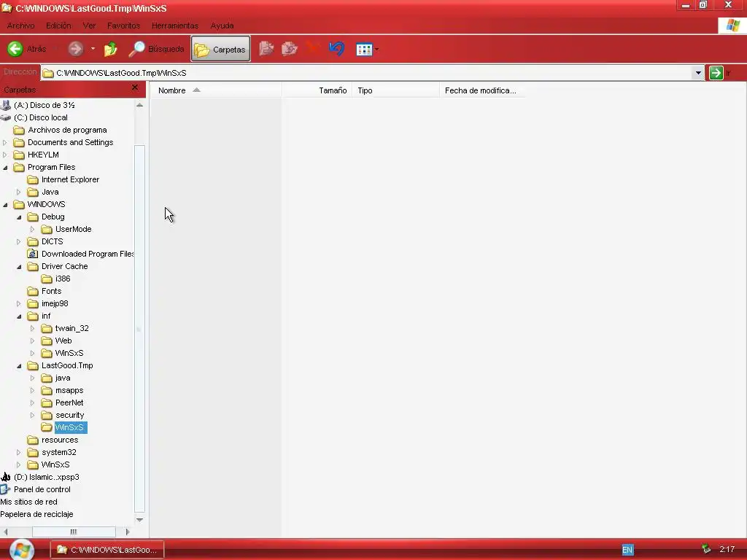Select the Fonts folder icon
747x560 pixels.
pos(32,291)
